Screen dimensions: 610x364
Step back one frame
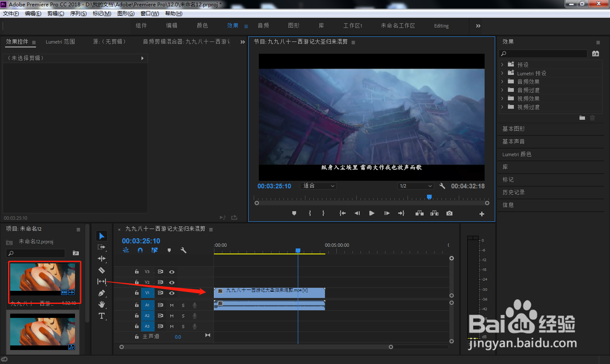[357, 213]
